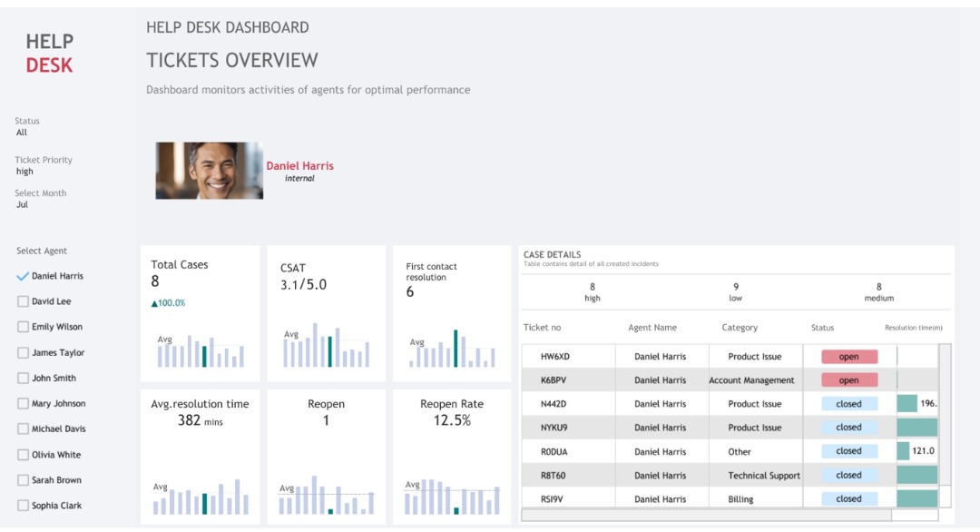Click highlighted bar in CSAT chart
Screen dimensions: 980x532
330,351
